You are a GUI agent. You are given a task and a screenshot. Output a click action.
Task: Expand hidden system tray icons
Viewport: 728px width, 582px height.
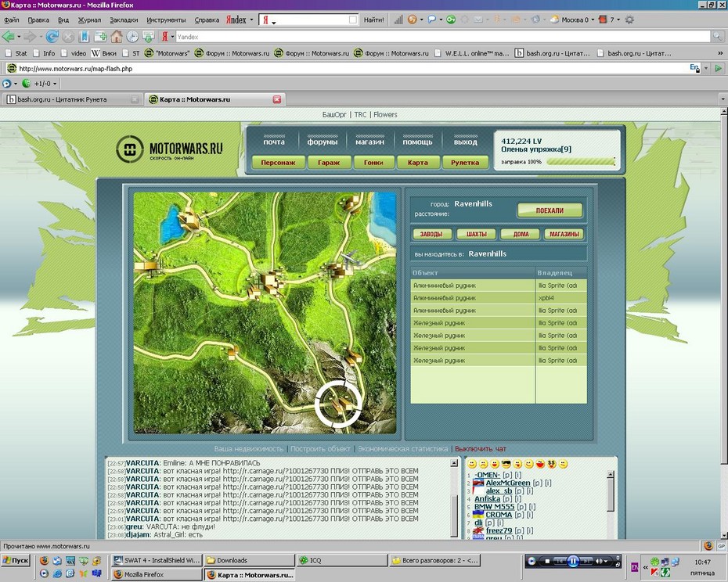point(645,567)
